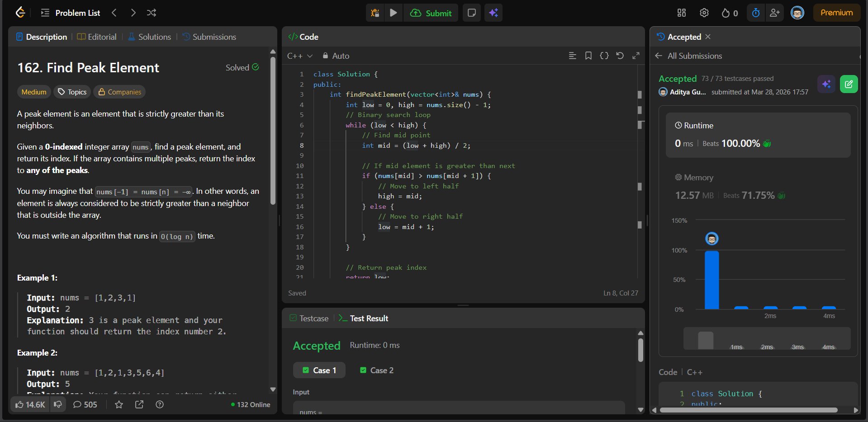The width and height of the screenshot is (868, 422).
Task: Bookmark the code in editor toolbar
Action: 588,56
